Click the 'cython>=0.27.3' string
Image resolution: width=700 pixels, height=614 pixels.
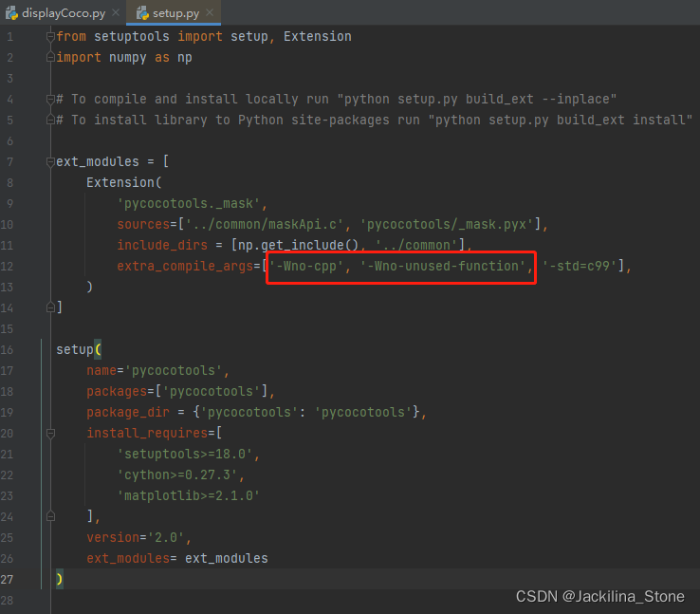(x=177, y=475)
